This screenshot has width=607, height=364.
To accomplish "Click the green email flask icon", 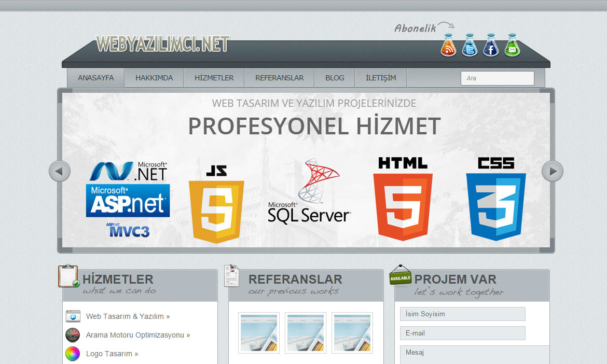I will tap(512, 45).
